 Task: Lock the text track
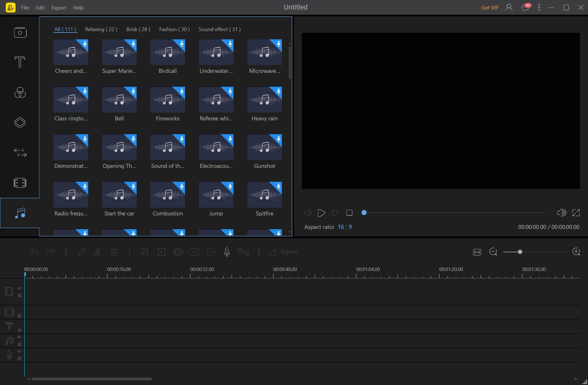(x=20, y=330)
